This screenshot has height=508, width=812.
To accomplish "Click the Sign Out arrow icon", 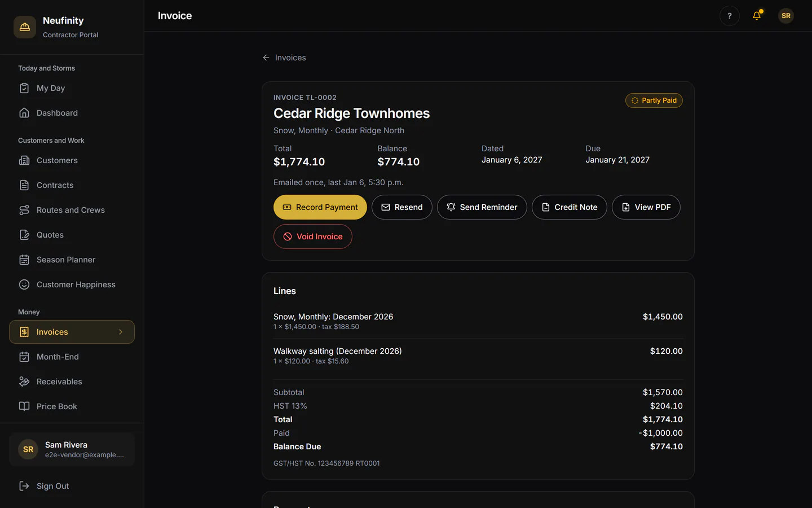I will [24, 486].
